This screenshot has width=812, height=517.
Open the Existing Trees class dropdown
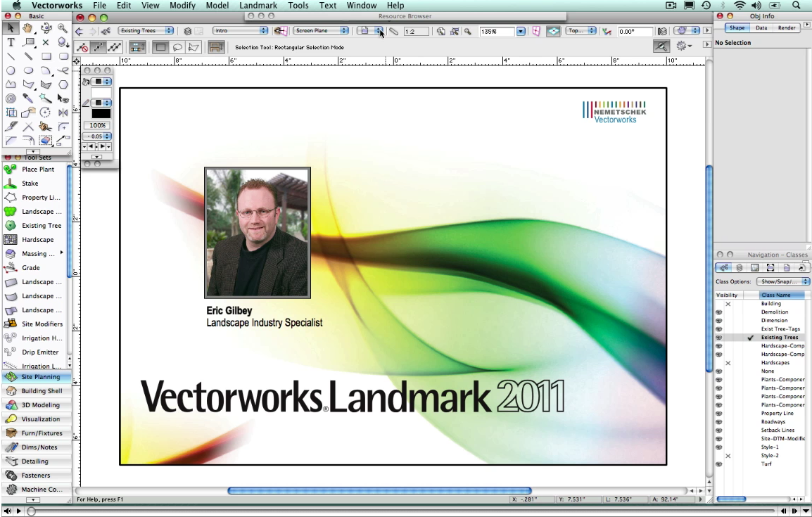[x=146, y=31]
